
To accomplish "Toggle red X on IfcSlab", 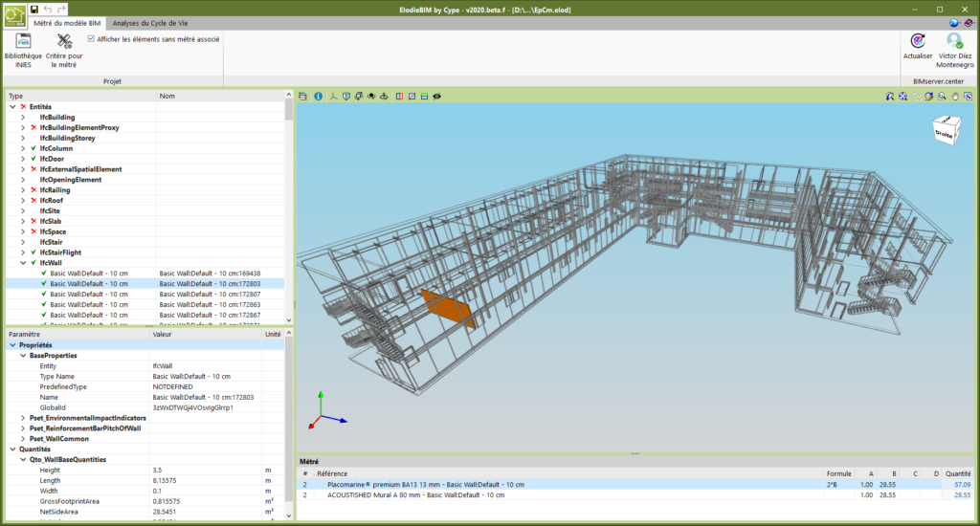I will point(33,221).
